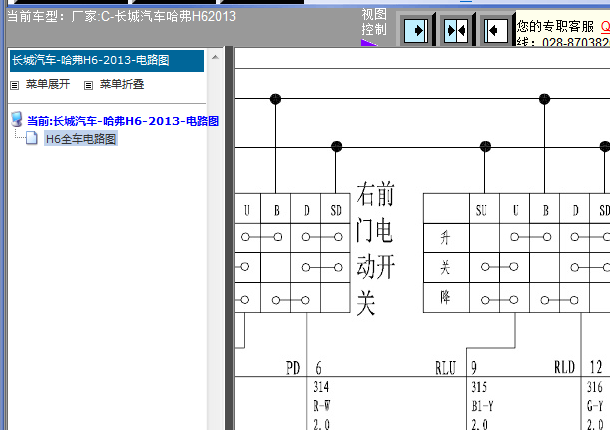Select the root node 当前:长城汽车-哈弗H6-2013-电路图
The width and height of the screenshot is (610, 430).
tap(123, 121)
